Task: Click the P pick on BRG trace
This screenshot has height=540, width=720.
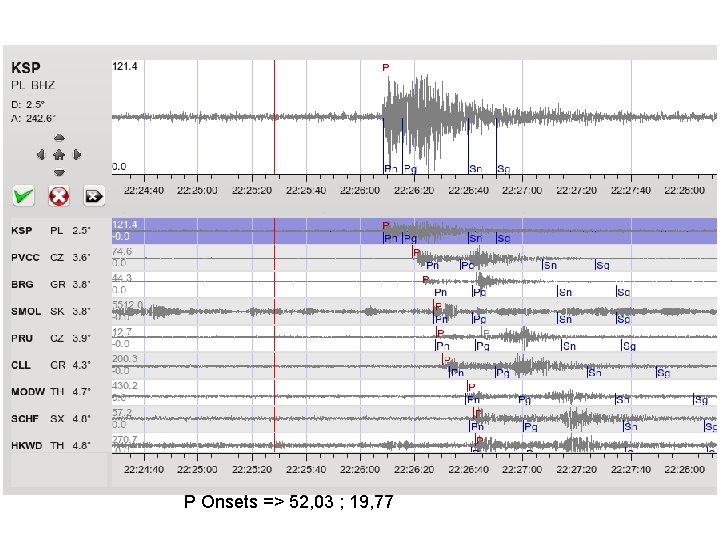Action: [426, 279]
